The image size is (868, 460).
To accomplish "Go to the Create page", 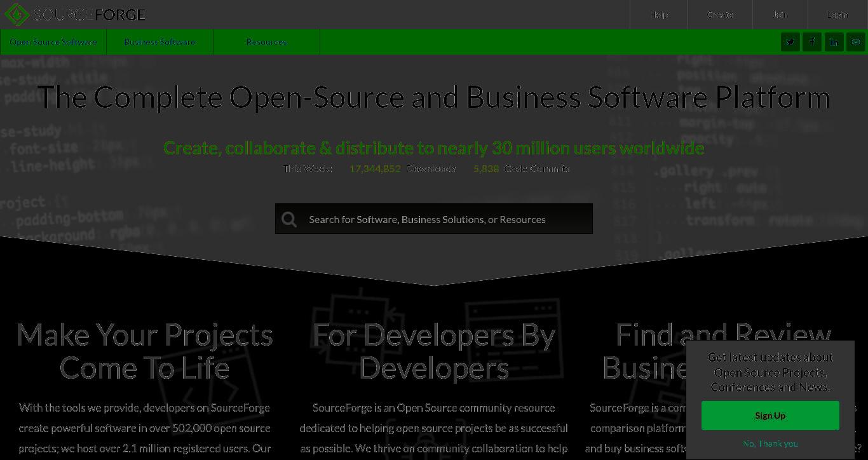I will [x=720, y=14].
